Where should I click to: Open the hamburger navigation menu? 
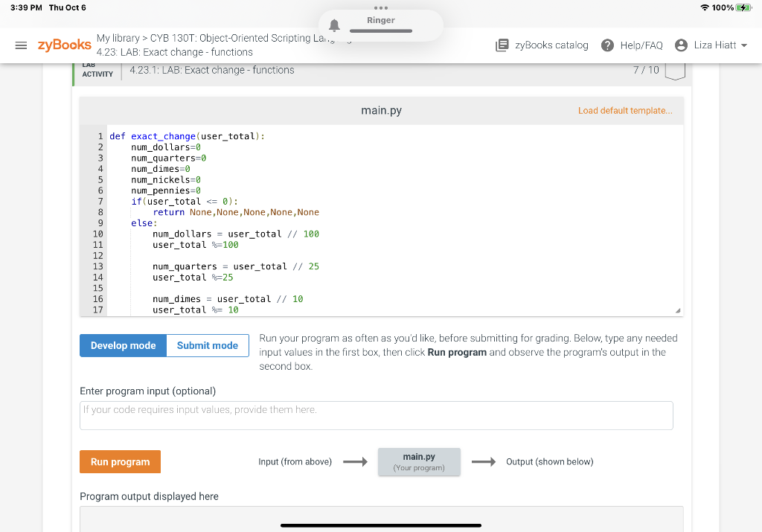pyautogui.click(x=21, y=45)
